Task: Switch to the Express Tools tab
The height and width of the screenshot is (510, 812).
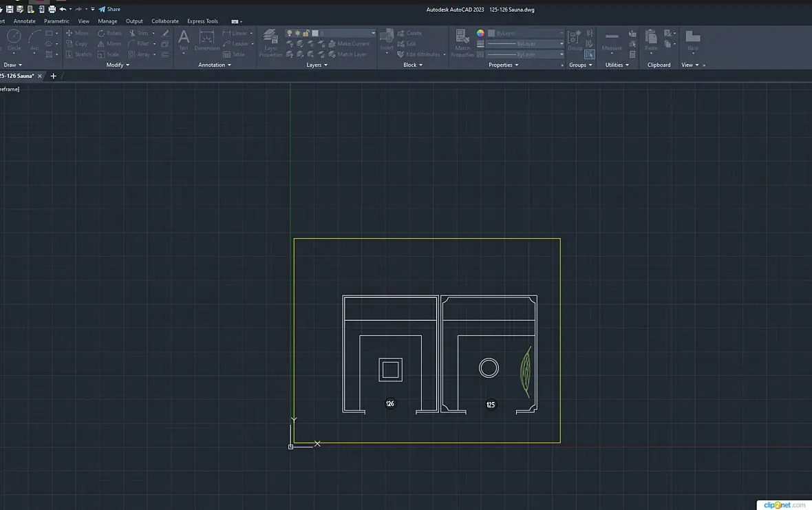Action: [202, 21]
